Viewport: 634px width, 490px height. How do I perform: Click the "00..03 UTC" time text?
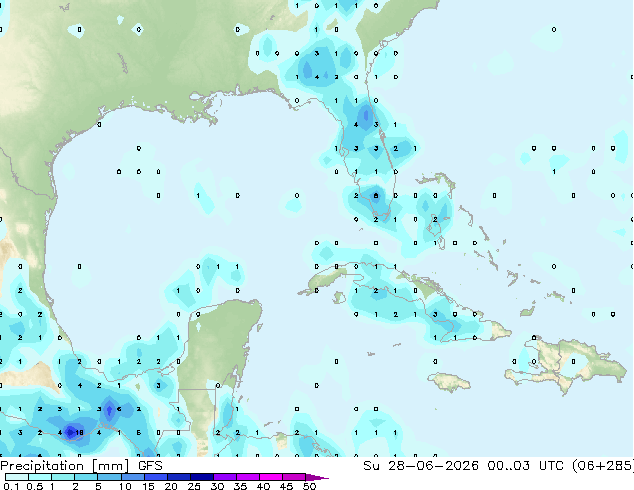(x=525, y=466)
